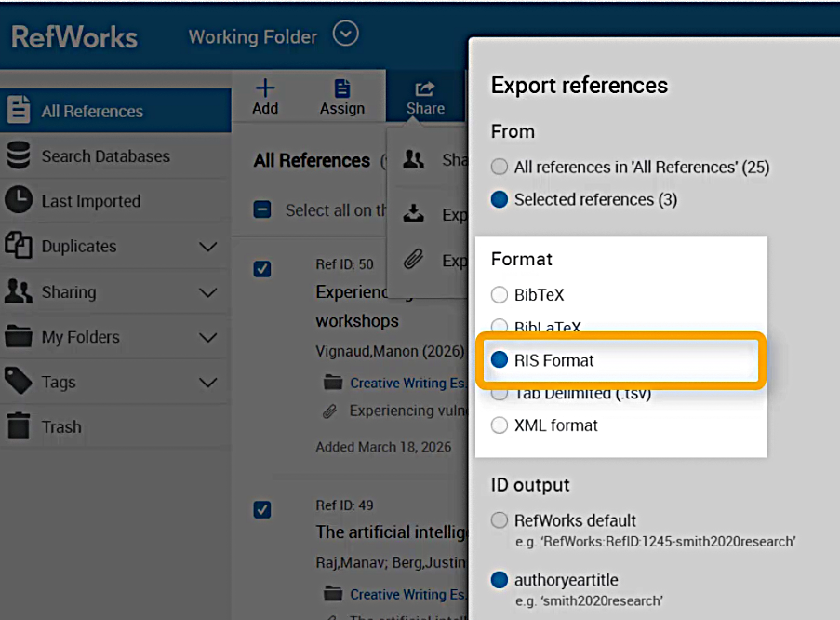Click the All References document icon

(19, 111)
